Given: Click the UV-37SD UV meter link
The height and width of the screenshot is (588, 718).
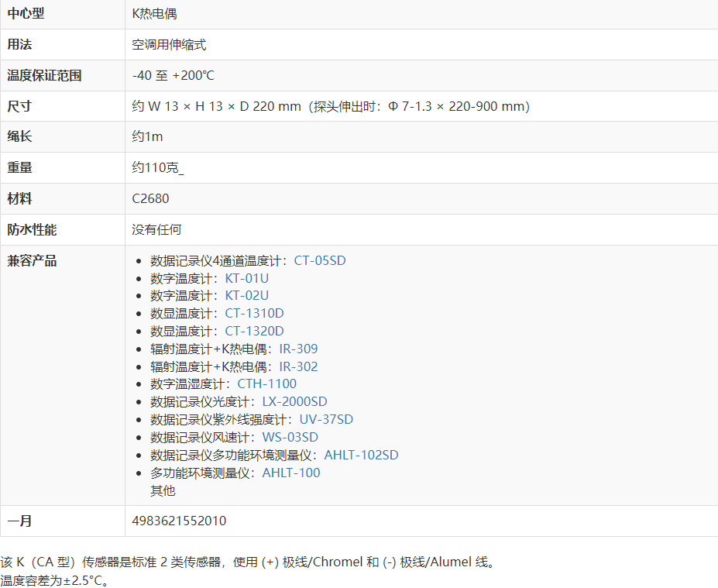Looking at the screenshot, I should (x=326, y=419).
